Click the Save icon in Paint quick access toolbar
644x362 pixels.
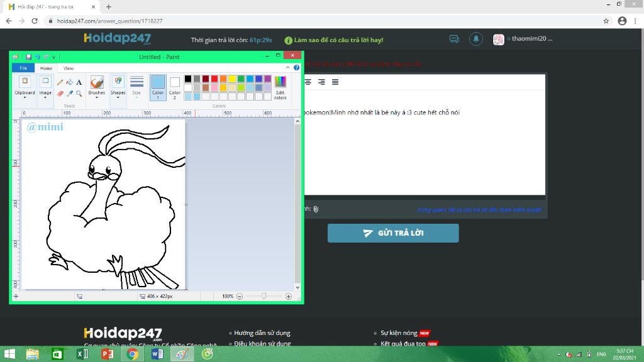pos(28,57)
